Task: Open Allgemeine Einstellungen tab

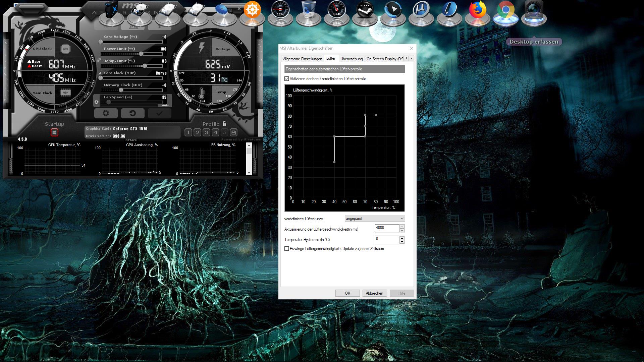Action: 302,59
